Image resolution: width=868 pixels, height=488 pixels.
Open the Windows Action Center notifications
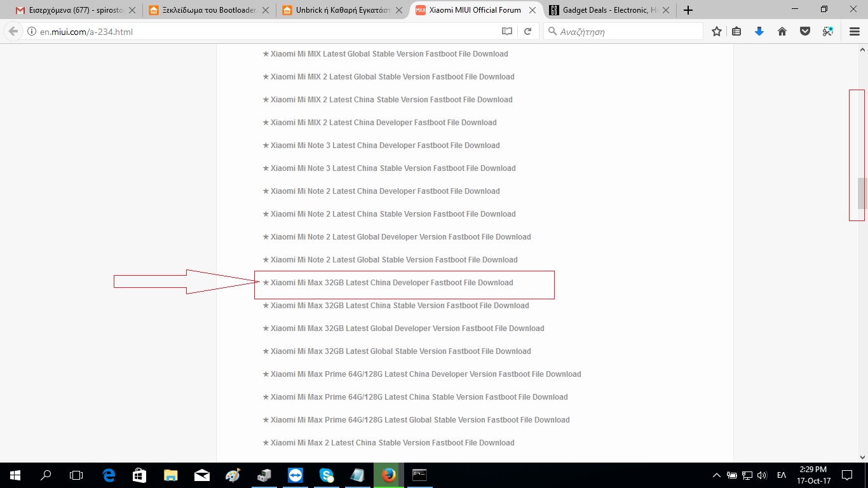[x=847, y=475]
